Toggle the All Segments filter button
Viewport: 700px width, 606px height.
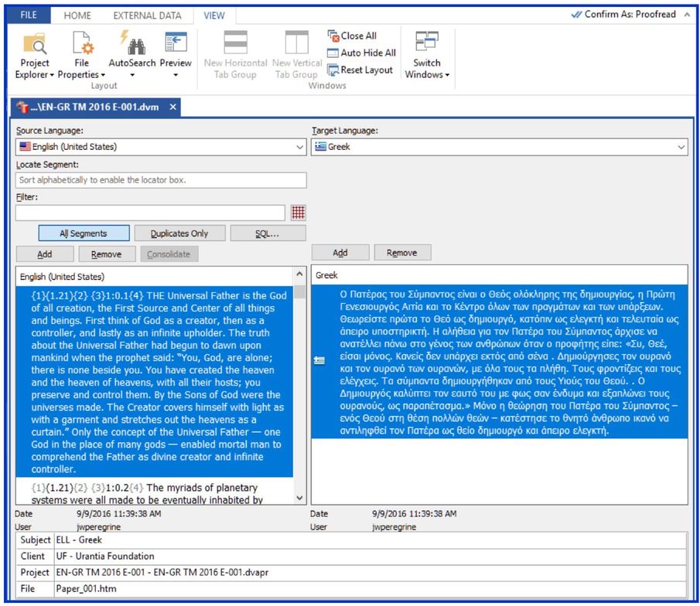pos(84,233)
